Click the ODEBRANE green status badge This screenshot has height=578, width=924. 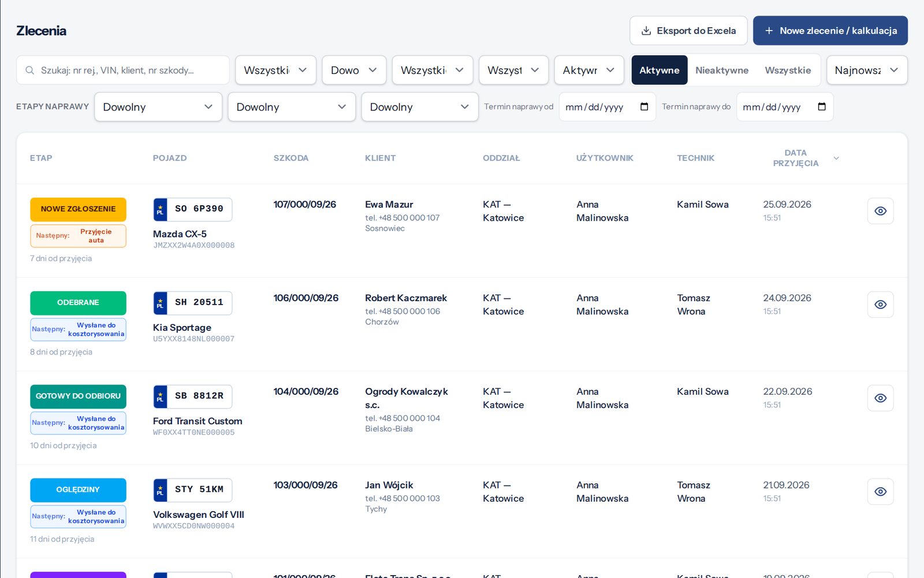78,303
